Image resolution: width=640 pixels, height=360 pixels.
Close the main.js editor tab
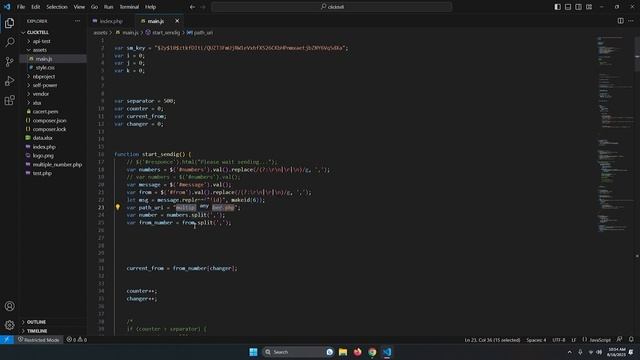[x=177, y=21]
